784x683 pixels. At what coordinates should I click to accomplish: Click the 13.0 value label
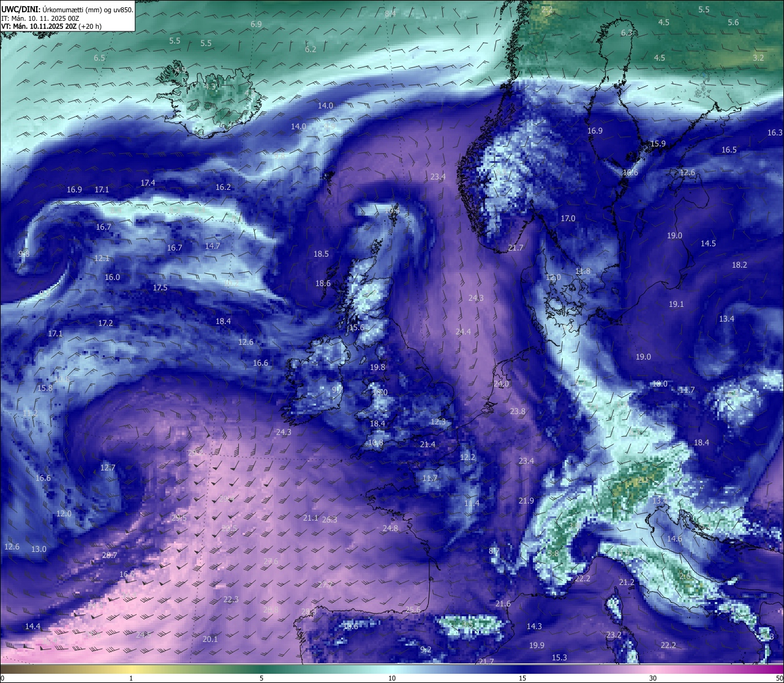coord(39,549)
